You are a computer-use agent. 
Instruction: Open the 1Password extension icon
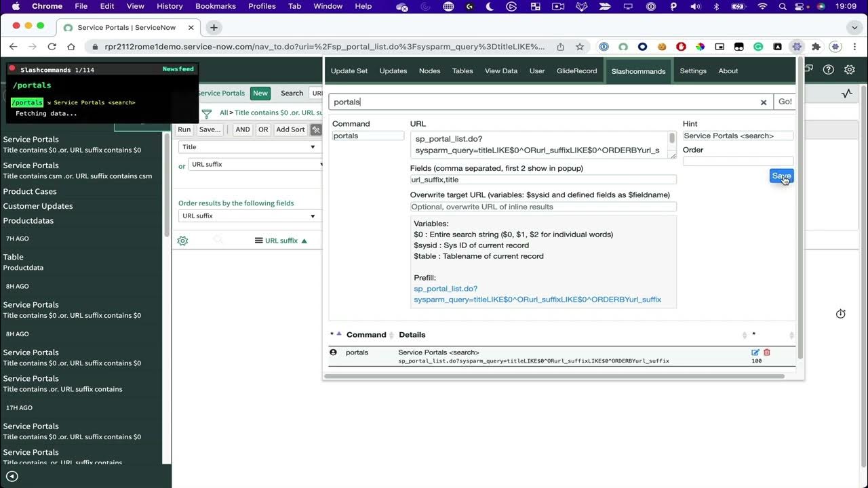click(x=604, y=47)
